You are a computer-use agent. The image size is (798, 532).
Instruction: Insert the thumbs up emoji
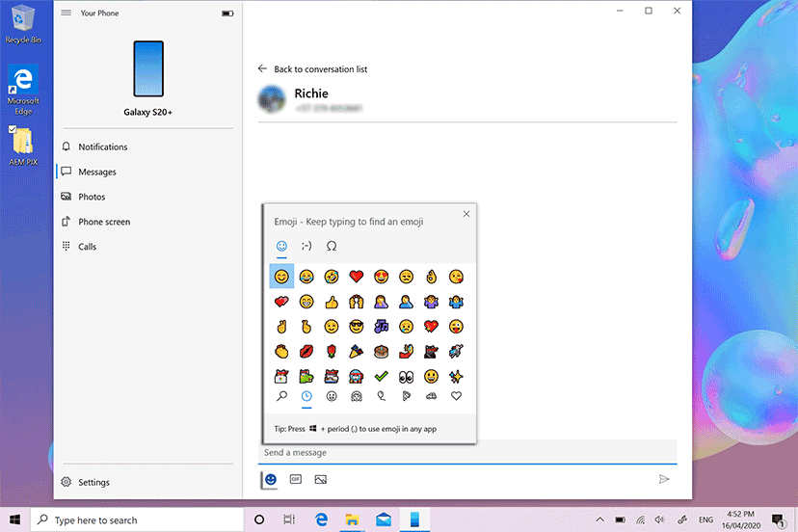click(x=332, y=302)
